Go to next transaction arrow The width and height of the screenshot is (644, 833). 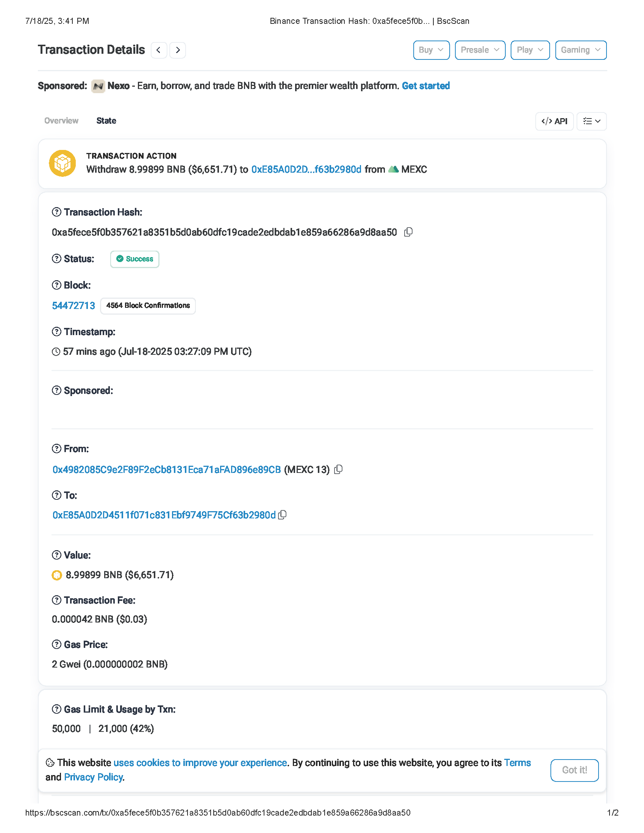[177, 50]
